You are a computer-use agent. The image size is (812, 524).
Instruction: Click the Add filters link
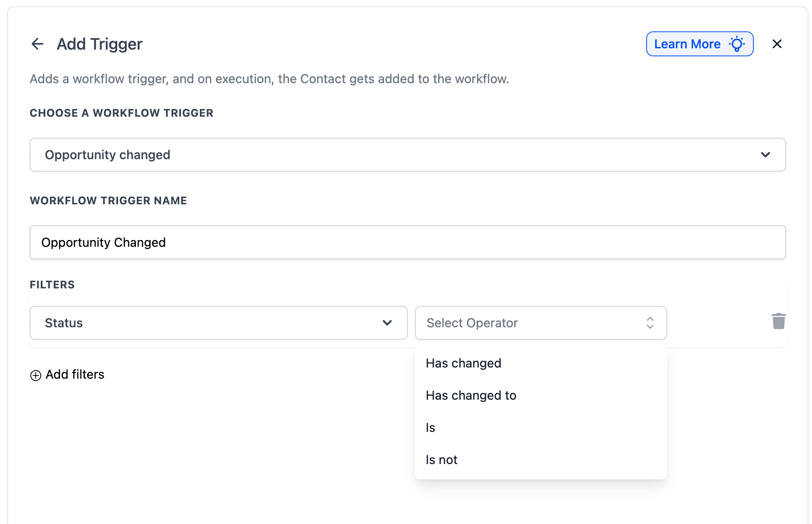[x=75, y=375]
